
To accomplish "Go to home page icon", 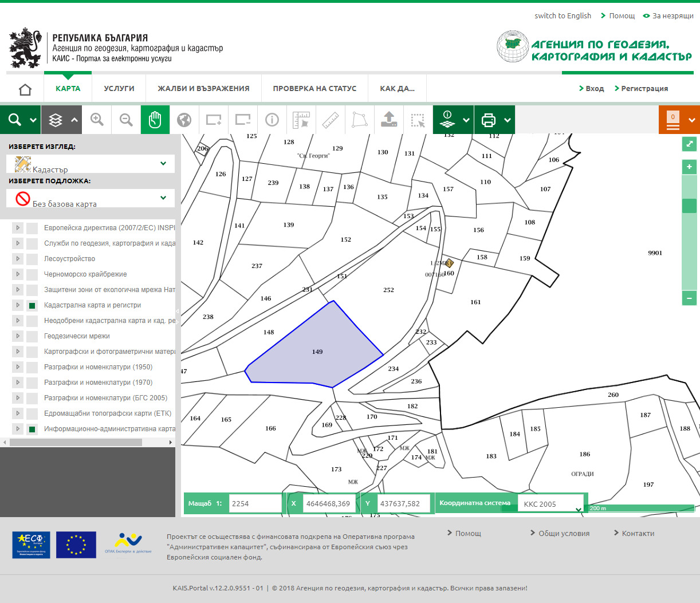I will [25, 89].
